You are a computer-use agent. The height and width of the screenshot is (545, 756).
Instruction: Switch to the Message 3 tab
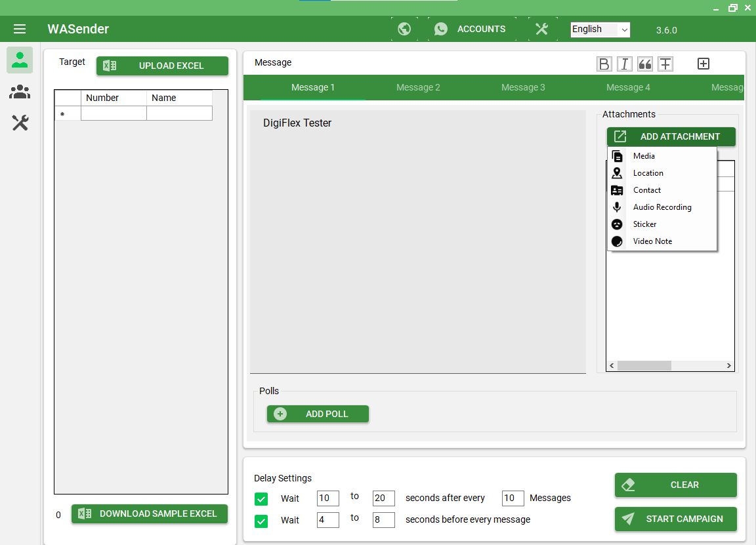pos(523,87)
